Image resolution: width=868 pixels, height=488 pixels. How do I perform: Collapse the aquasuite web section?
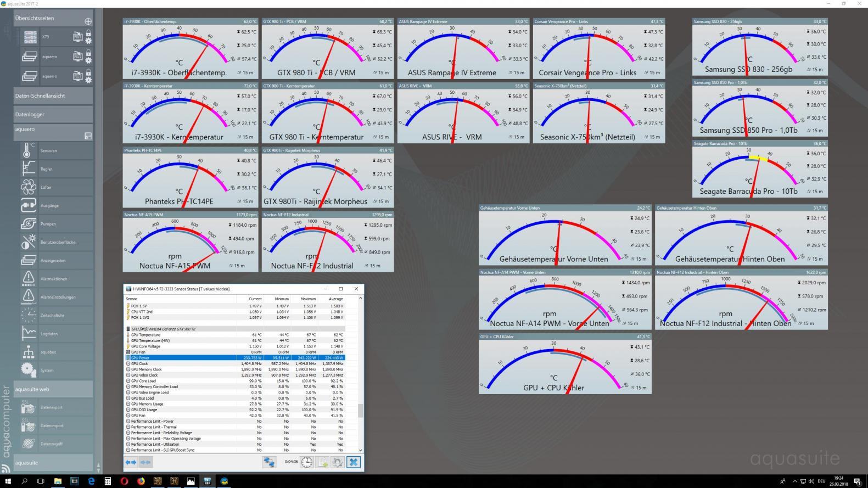[53, 389]
